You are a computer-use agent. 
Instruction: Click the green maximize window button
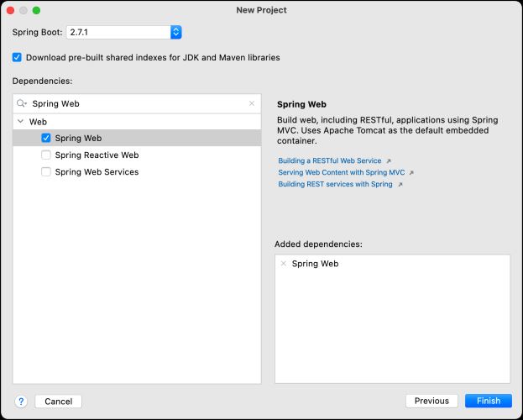click(36, 10)
